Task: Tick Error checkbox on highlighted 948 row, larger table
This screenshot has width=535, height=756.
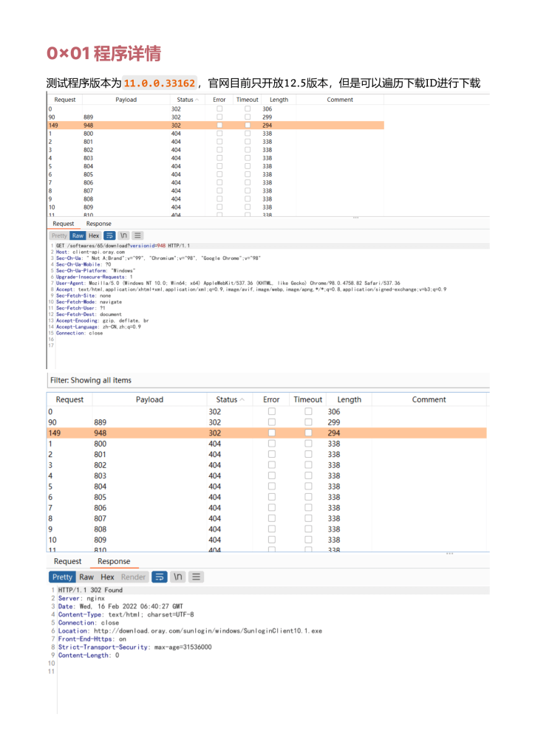Action: [272, 433]
